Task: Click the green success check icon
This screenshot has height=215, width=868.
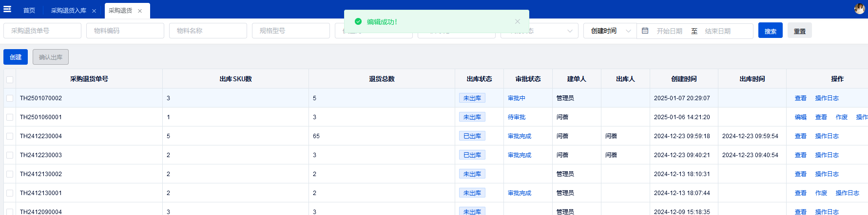Action: tap(358, 21)
